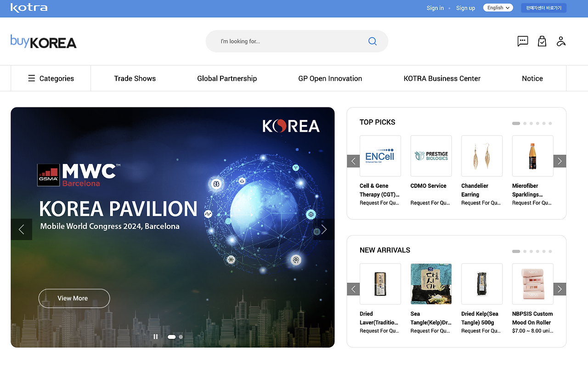Screen dimensions: 588x377
Task: Click the Korea Pavilion MWC banner image
Action: coord(173,227)
